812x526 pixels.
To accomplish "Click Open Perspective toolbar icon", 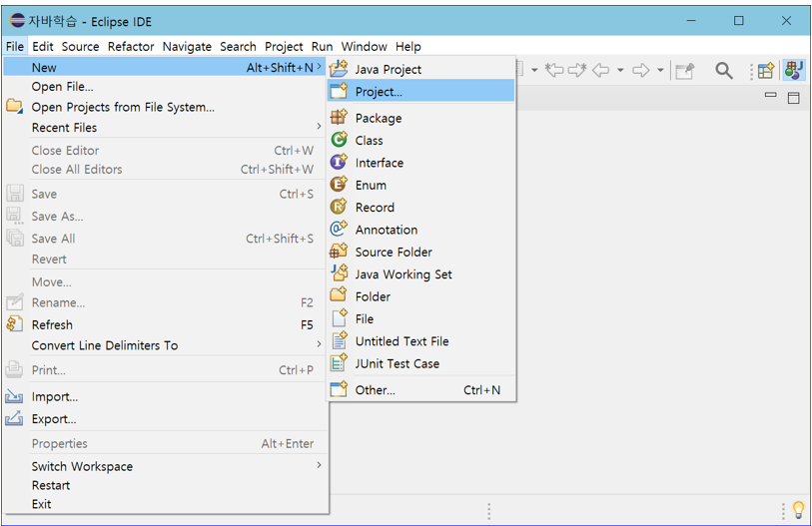I will [765, 70].
